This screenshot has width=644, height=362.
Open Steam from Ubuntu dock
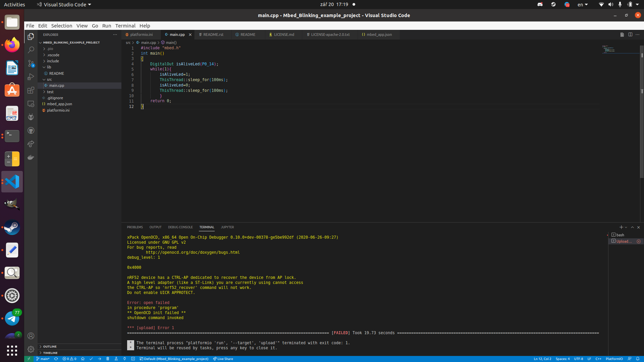pos(12,227)
